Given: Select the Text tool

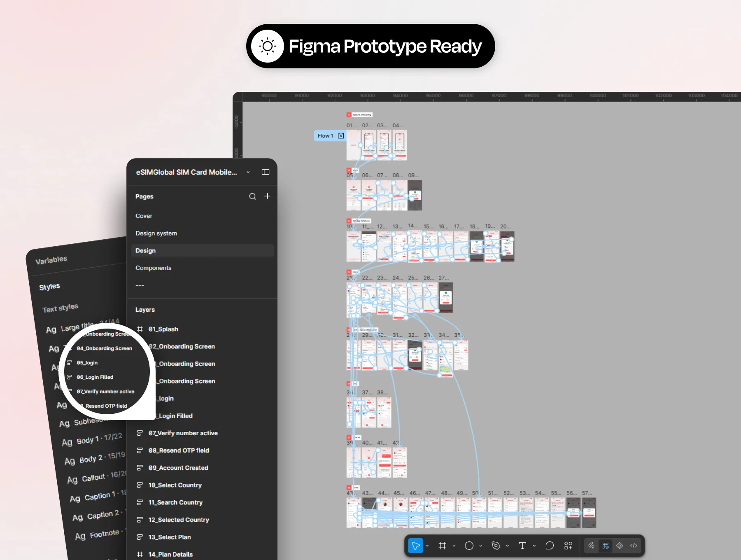Looking at the screenshot, I should [x=522, y=546].
